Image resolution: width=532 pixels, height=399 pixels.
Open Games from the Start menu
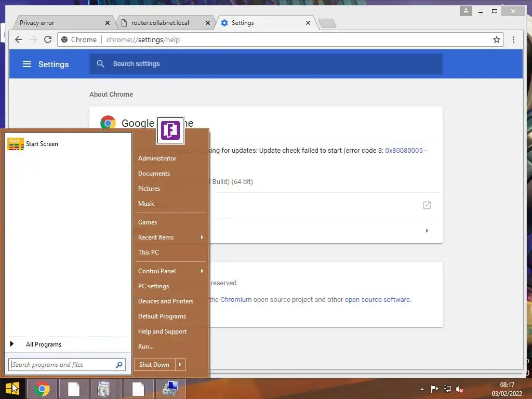point(147,222)
